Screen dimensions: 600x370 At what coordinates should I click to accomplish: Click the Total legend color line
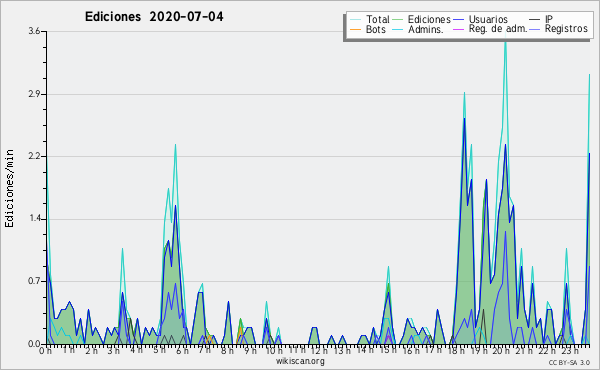coord(355,20)
